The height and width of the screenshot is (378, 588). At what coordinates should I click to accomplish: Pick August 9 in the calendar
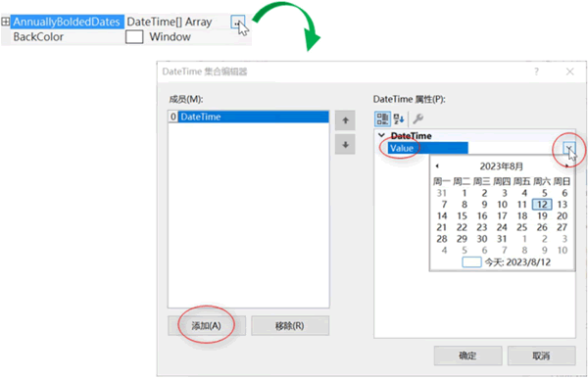(x=484, y=205)
